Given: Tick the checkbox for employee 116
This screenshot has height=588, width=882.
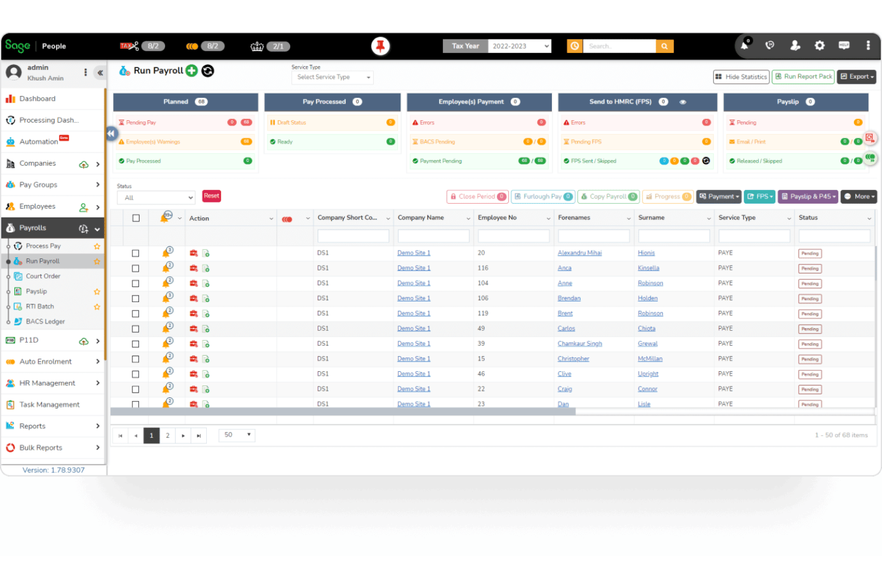Looking at the screenshot, I should pyautogui.click(x=135, y=269).
